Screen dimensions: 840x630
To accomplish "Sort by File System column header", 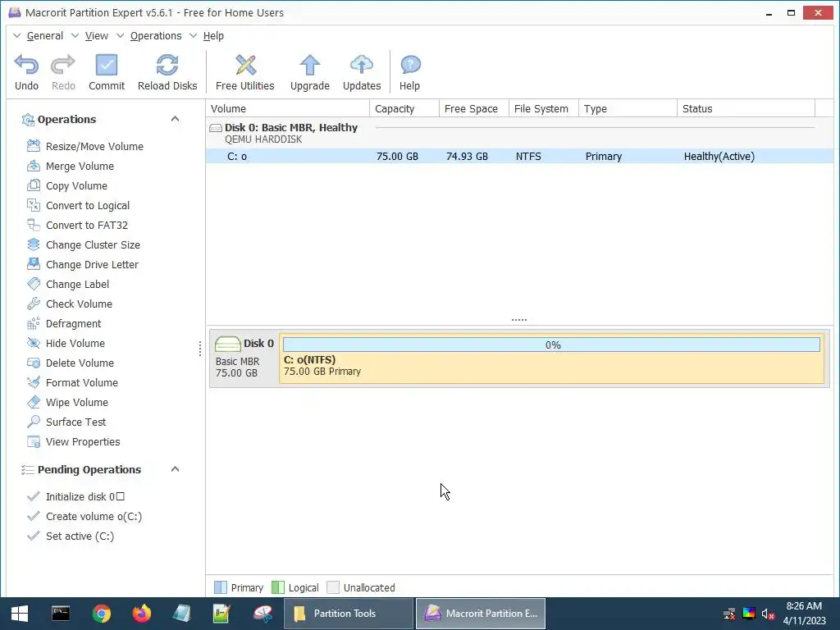I will tap(543, 109).
